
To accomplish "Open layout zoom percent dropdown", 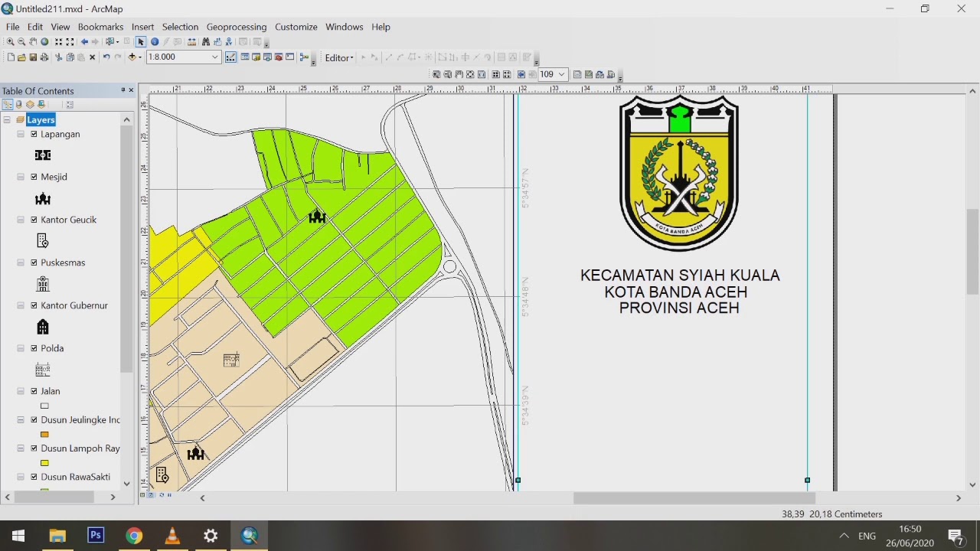I will 561,74.
